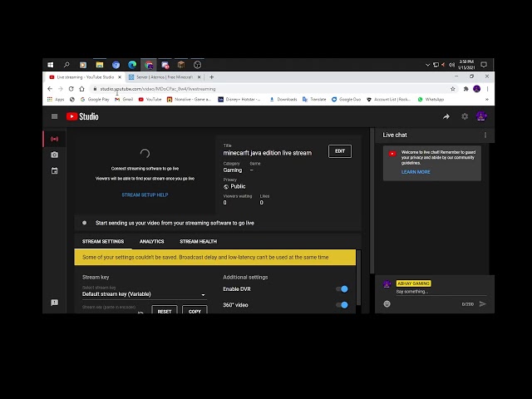Click the send message arrow in chat
Screen dimensions: 532x399
pos(482,303)
